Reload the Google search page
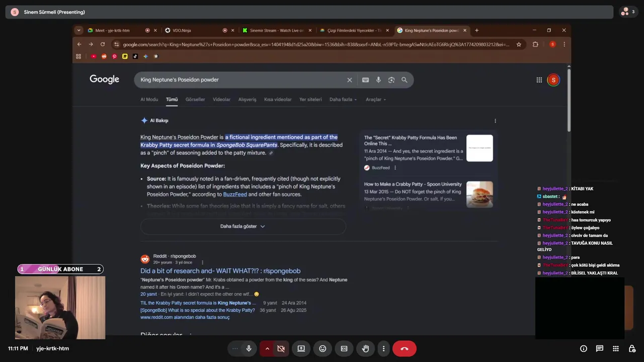 click(x=103, y=44)
